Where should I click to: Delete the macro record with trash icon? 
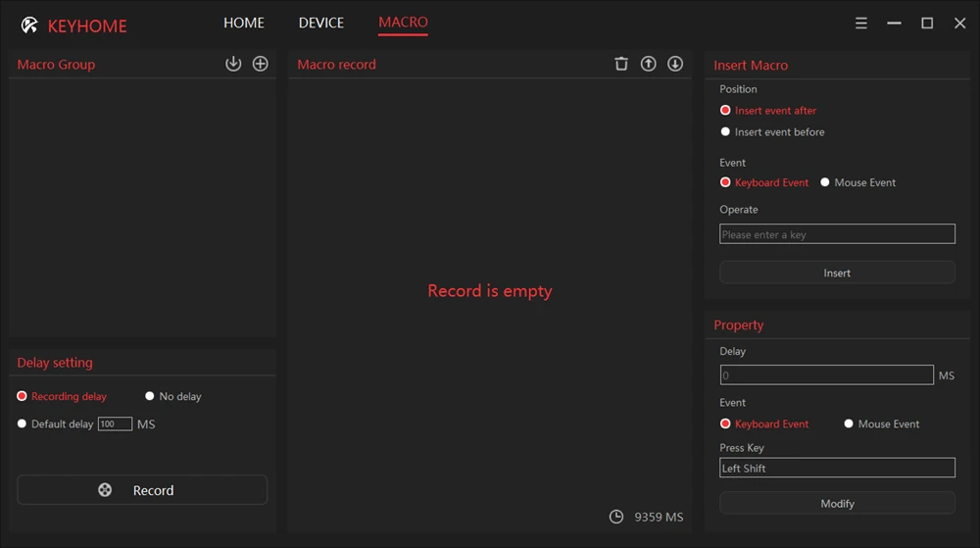[x=621, y=64]
